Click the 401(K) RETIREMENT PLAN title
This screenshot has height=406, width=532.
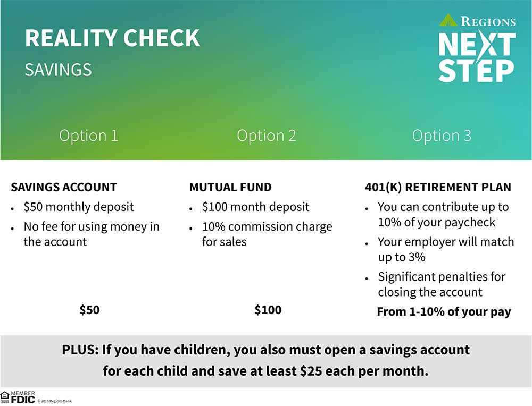(x=438, y=188)
